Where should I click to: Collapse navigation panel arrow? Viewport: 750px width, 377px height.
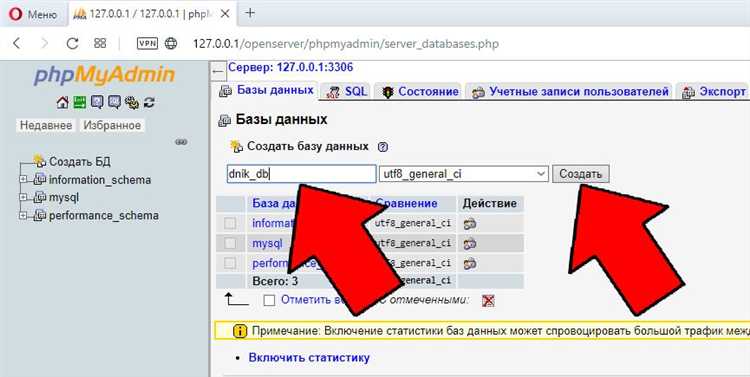pyautogui.click(x=218, y=72)
